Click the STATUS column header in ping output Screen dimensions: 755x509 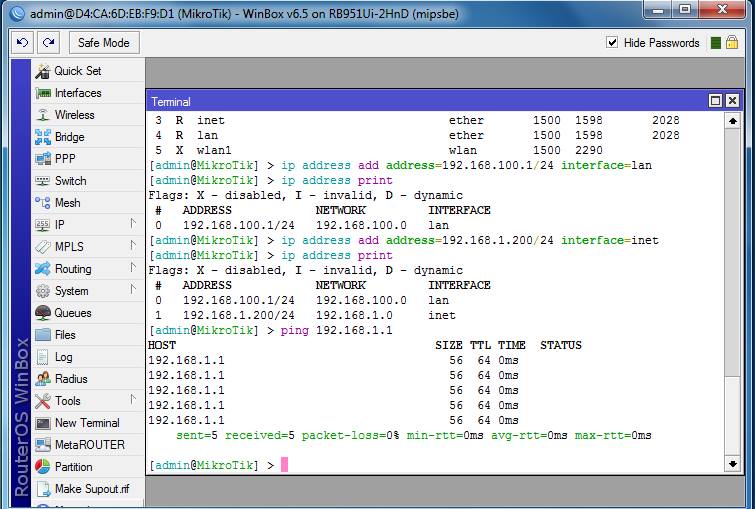561,345
